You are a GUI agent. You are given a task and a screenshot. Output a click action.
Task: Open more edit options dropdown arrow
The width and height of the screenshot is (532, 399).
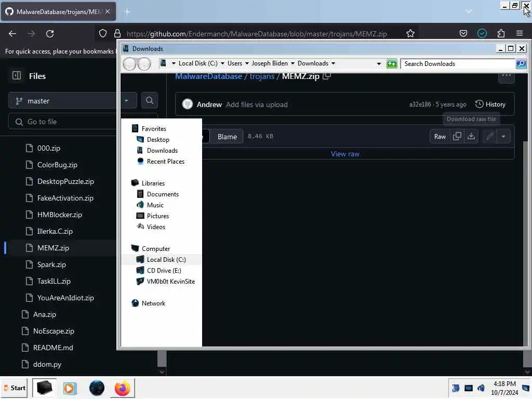pyautogui.click(x=503, y=137)
